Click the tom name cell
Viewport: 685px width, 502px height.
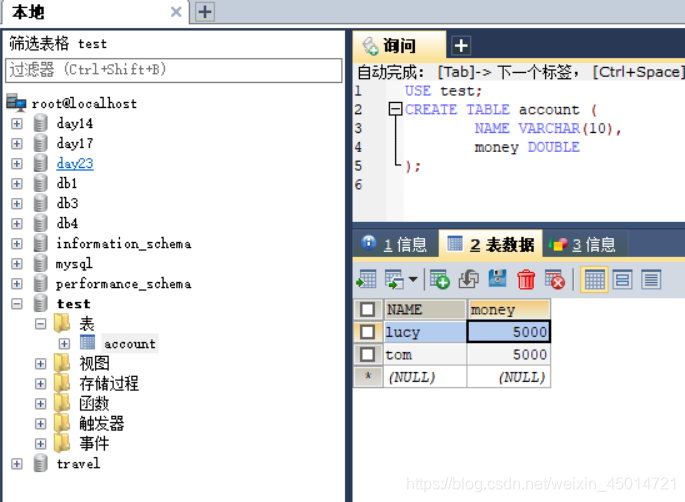coord(425,354)
